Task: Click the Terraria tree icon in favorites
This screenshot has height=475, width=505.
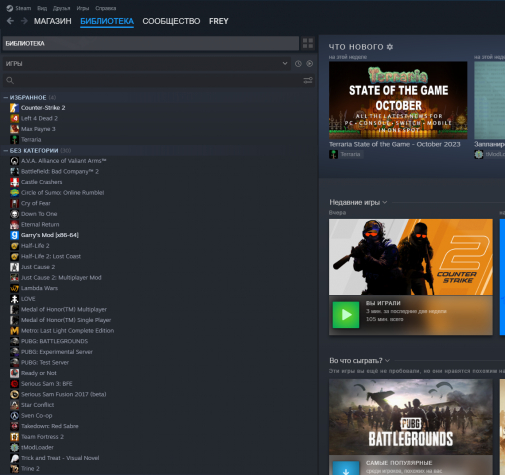Action: coord(14,140)
